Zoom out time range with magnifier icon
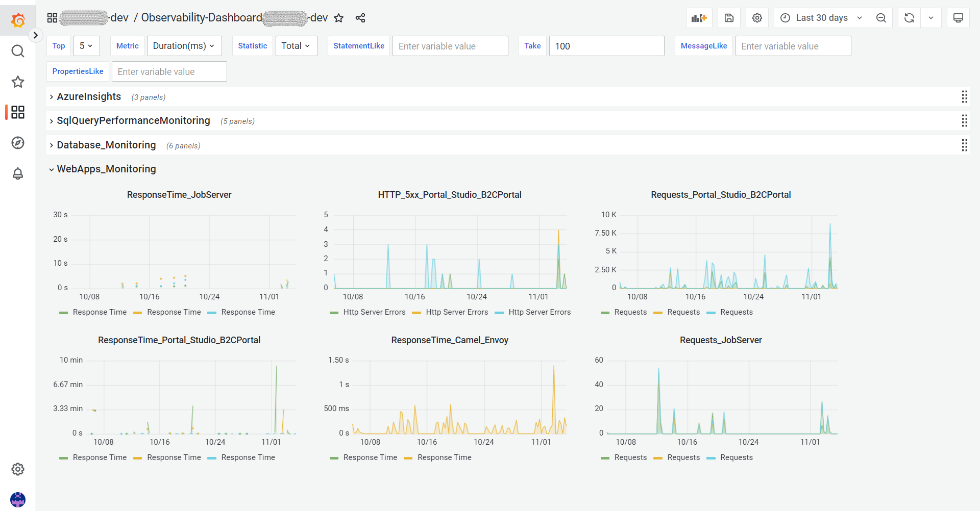This screenshot has height=511, width=980. [x=881, y=18]
